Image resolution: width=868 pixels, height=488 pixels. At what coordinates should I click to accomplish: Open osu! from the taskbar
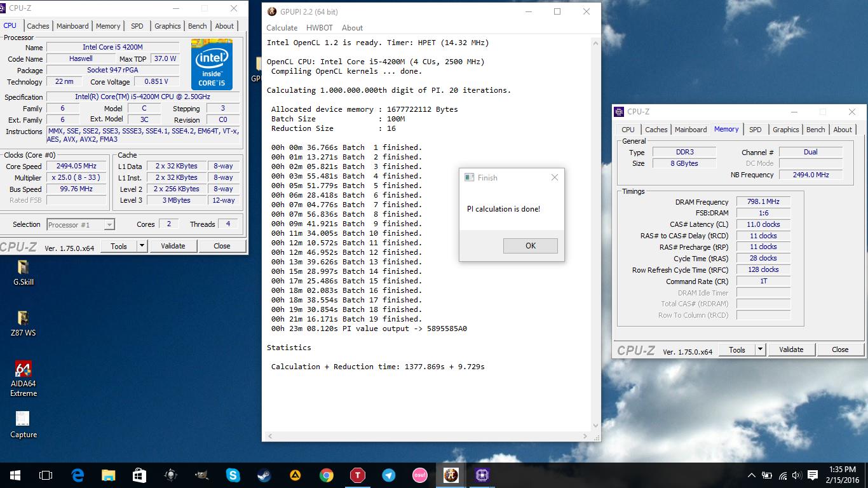tap(420, 475)
